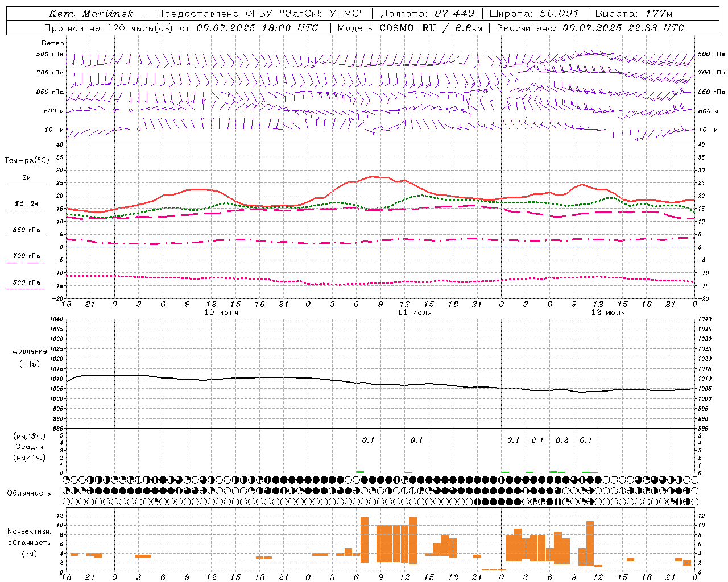This screenshot has height=582, width=728.
Task: Click the 500 м wind level label on the left
Action: pyautogui.click(x=54, y=111)
